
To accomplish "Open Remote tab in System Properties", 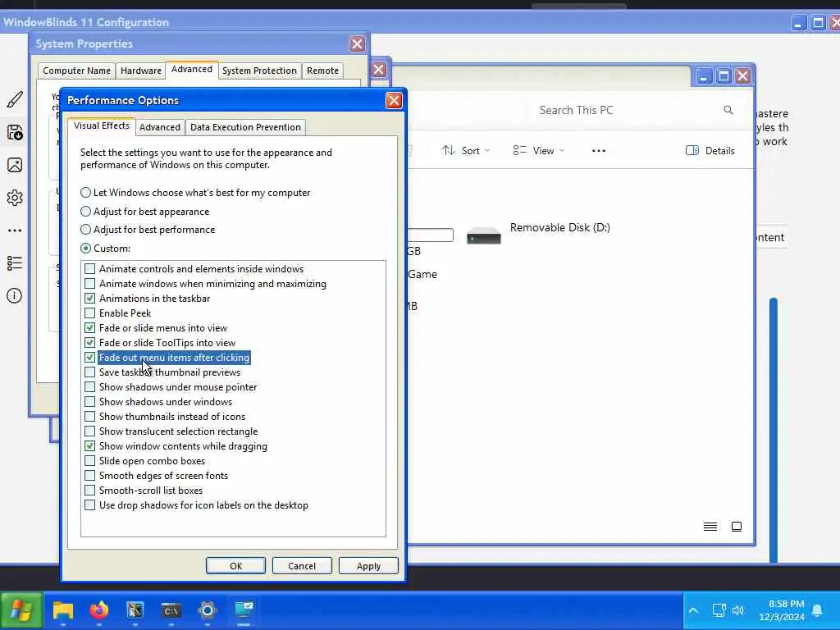I will (322, 71).
